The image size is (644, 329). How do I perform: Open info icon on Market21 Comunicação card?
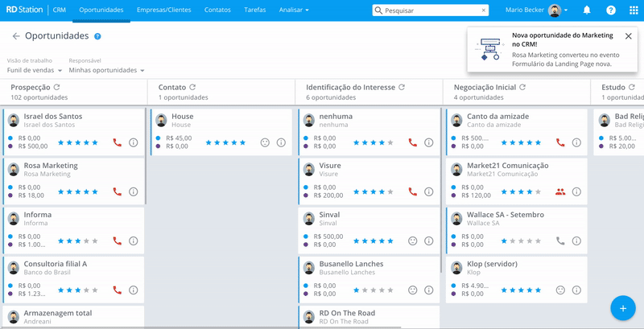[x=576, y=191]
